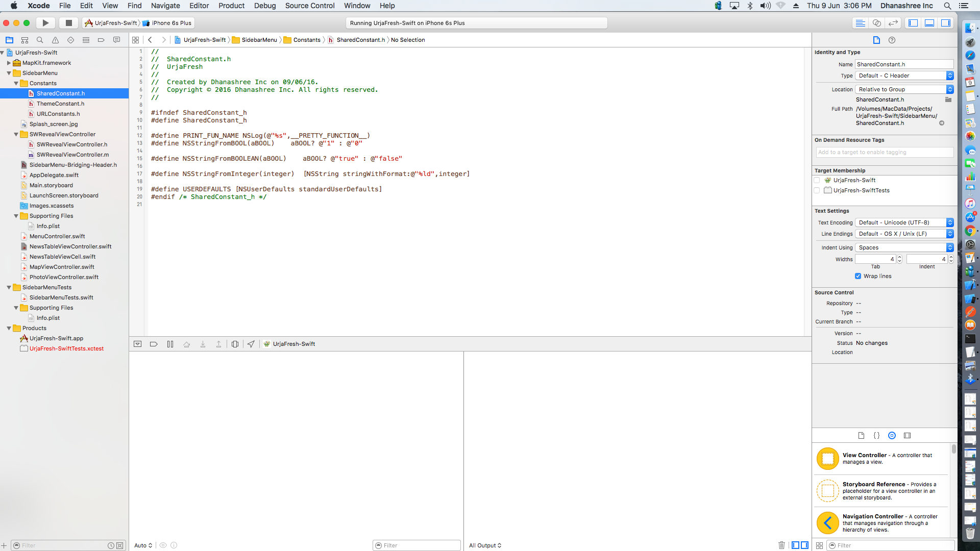Open the Debug menu
Image resolution: width=980 pixels, height=551 pixels.
(x=264, y=6)
